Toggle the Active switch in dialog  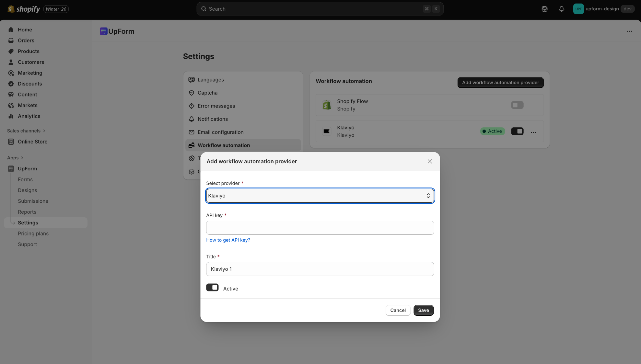coord(212,288)
